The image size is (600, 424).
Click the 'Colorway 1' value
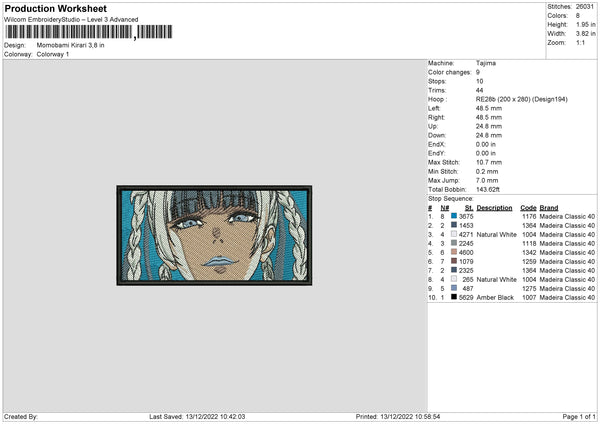pos(53,54)
